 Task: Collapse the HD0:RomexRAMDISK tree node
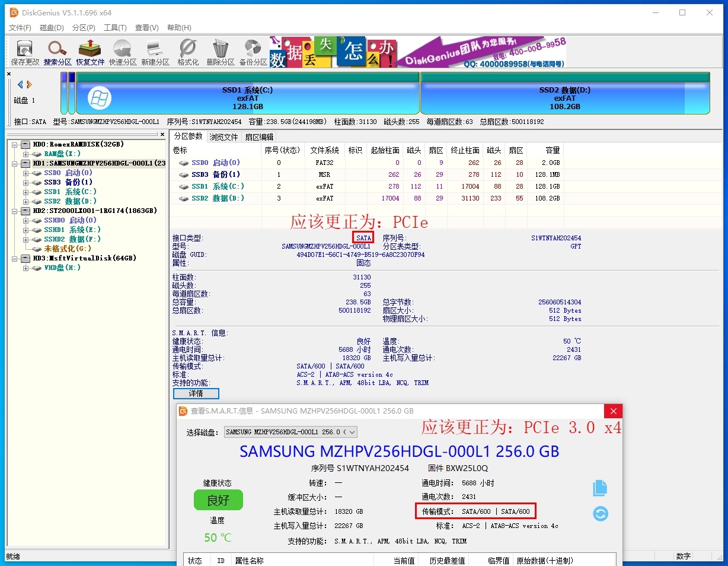15,144
